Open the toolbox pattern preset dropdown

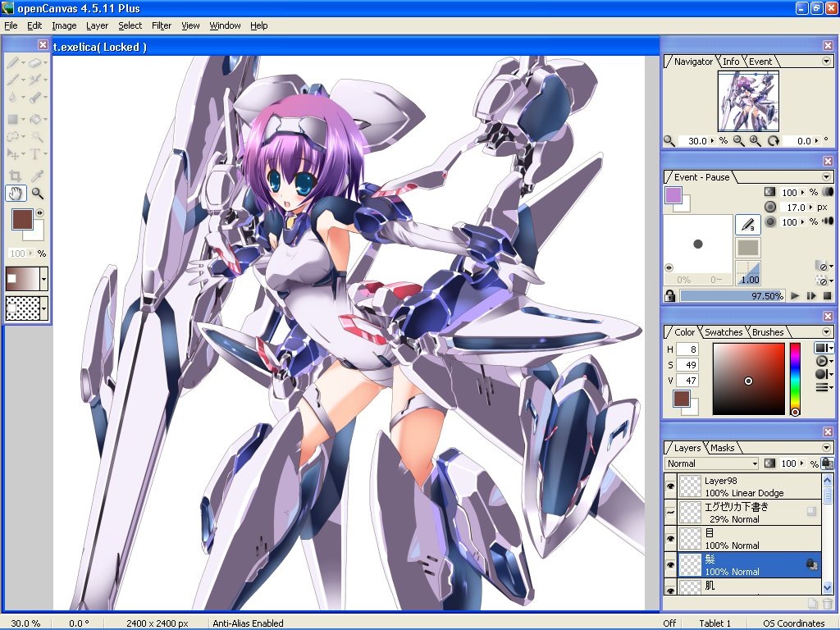point(44,308)
